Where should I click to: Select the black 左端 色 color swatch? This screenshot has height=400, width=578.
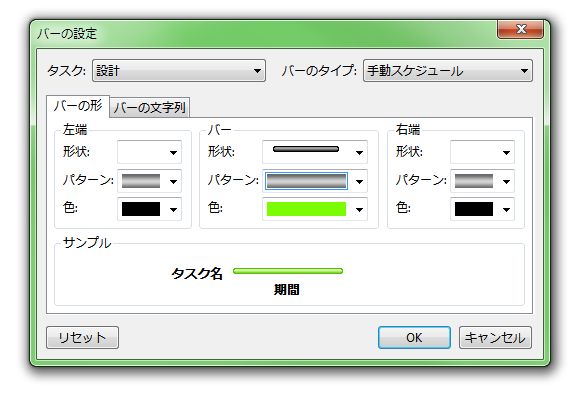141,209
